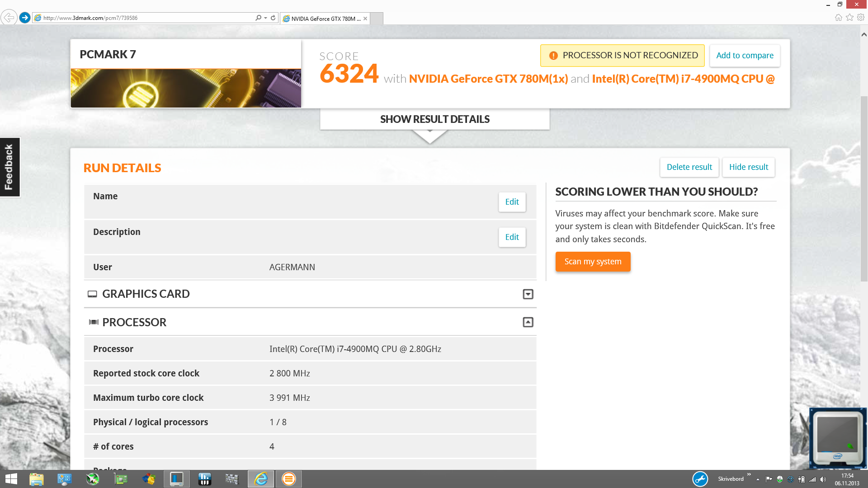
Task: Click the Reported stock core clock label
Action: pyautogui.click(x=146, y=373)
